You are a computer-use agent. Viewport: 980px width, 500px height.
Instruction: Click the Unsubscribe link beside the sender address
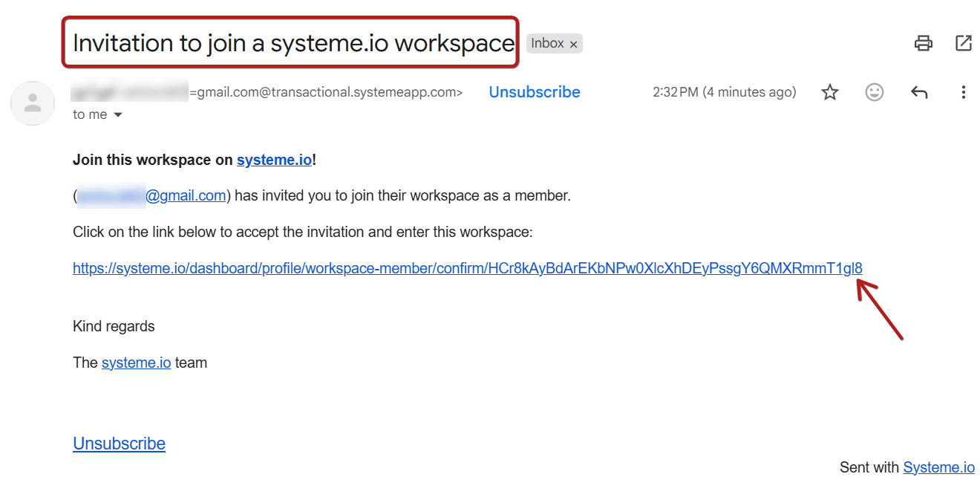pyautogui.click(x=535, y=92)
